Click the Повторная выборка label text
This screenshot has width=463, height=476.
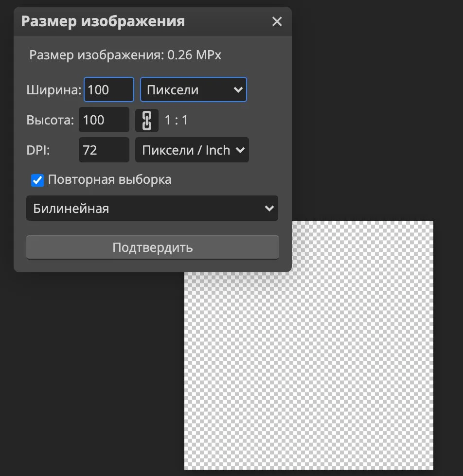pyautogui.click(x=109, y=180)
